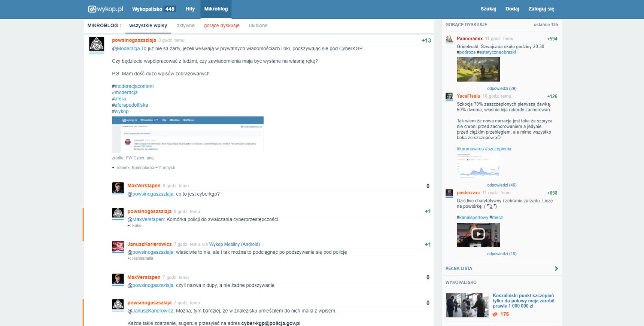Click the 445 Wykopalisko counter badge
The image size is (644, 326).
click(170, 9)
